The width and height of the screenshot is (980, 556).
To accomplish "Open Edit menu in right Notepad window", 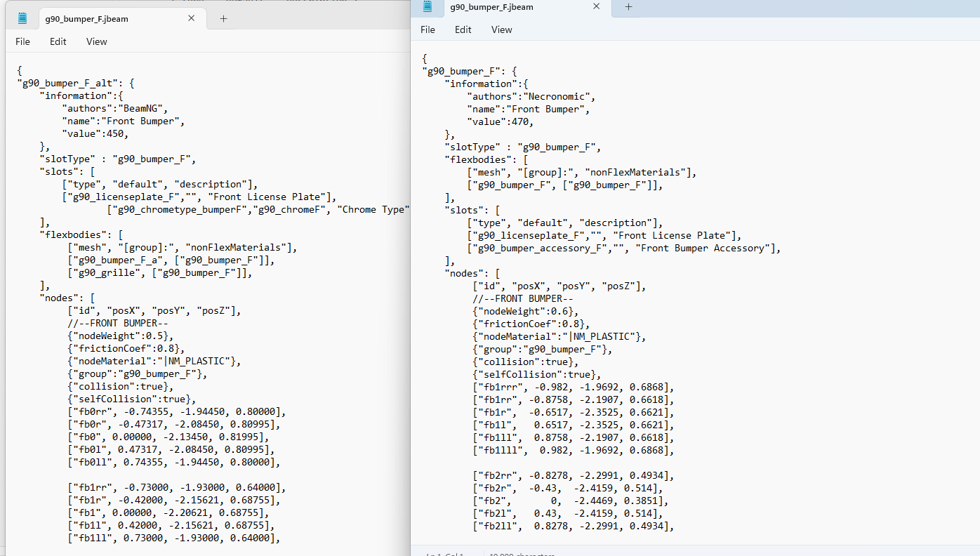I will 463,29.
